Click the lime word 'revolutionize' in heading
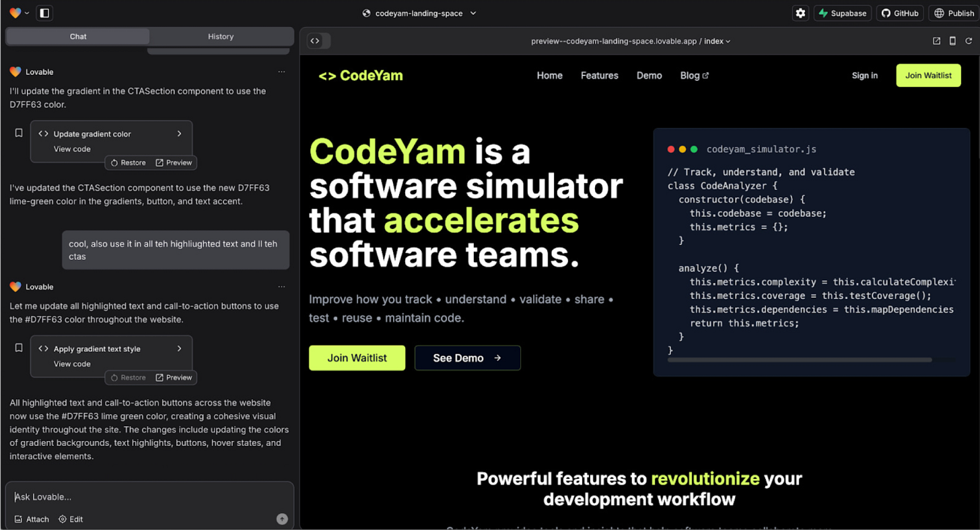Viewport: 980px width, 530px height. [x=705, y=479]
